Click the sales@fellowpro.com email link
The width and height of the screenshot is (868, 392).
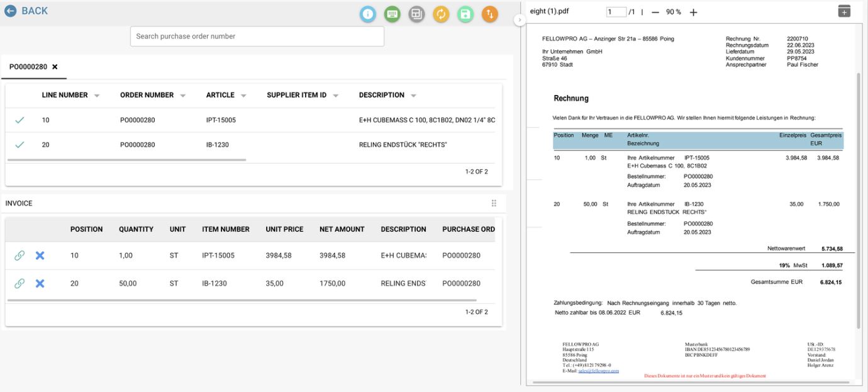pos(599,371)
